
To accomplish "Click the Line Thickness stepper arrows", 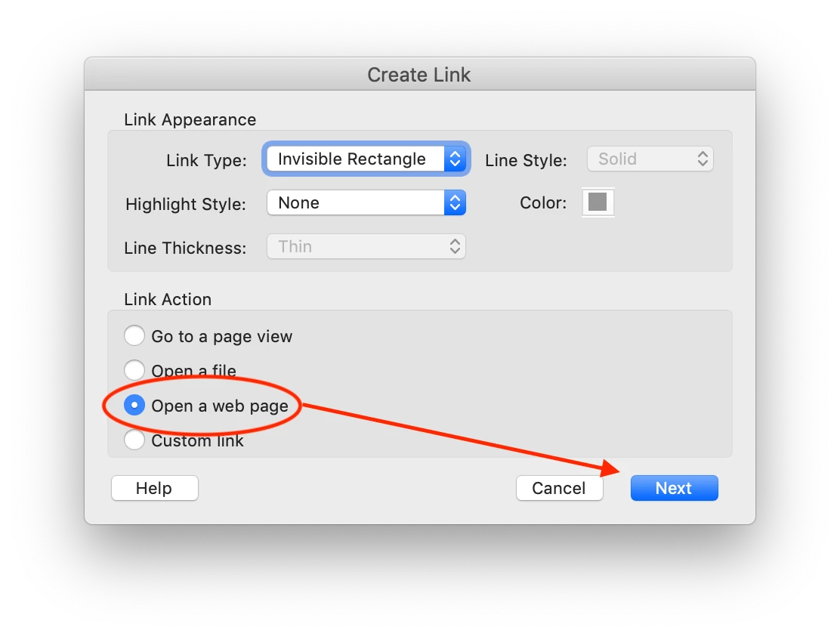I will click(x=455, y=246).
